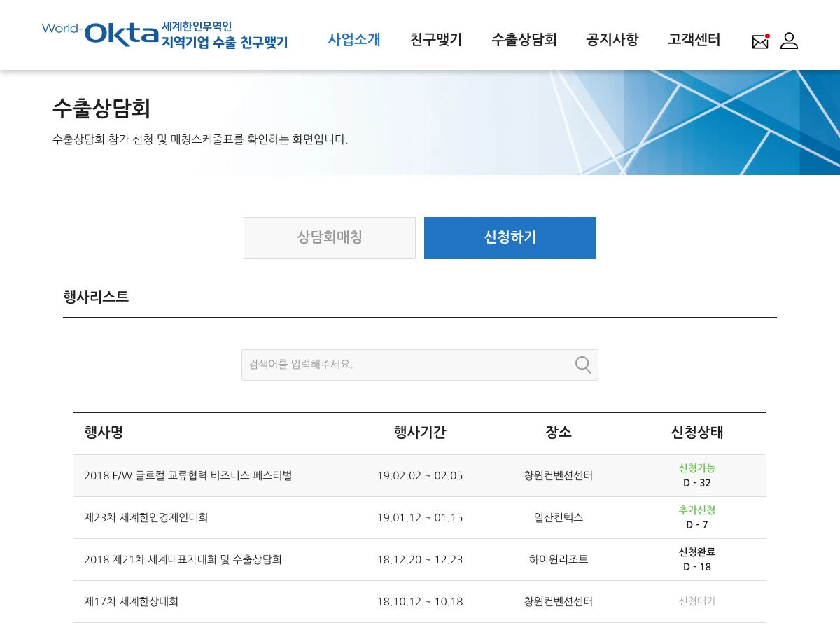Switch to the 상담회매칭 tab
Image resolution: width=840 pixels, height=630 pixels.
[330, 238]
